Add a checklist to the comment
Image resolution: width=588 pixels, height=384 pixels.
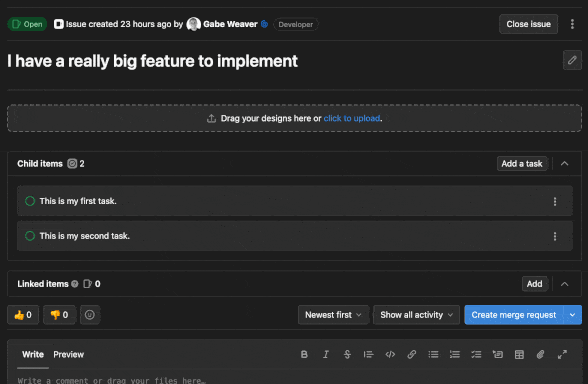tap(476, 354)
